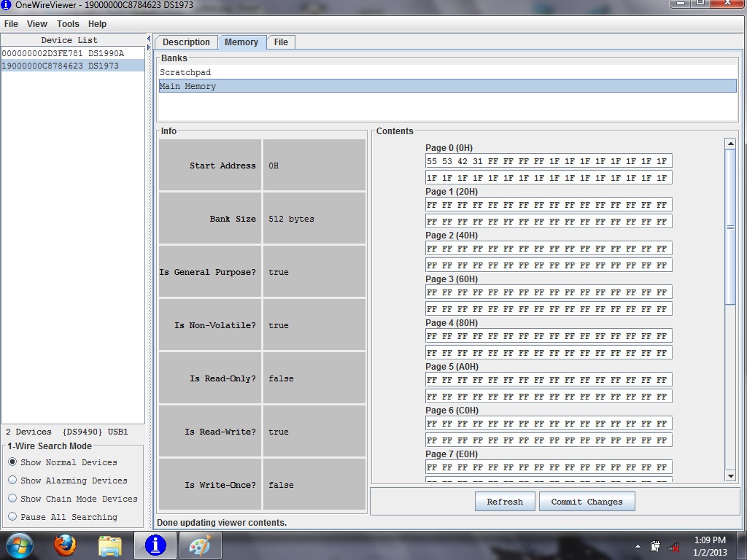The width and height of the screenshot is (747, 560).
Task: Click the Commit Changes button
Action: coord(587,502)
